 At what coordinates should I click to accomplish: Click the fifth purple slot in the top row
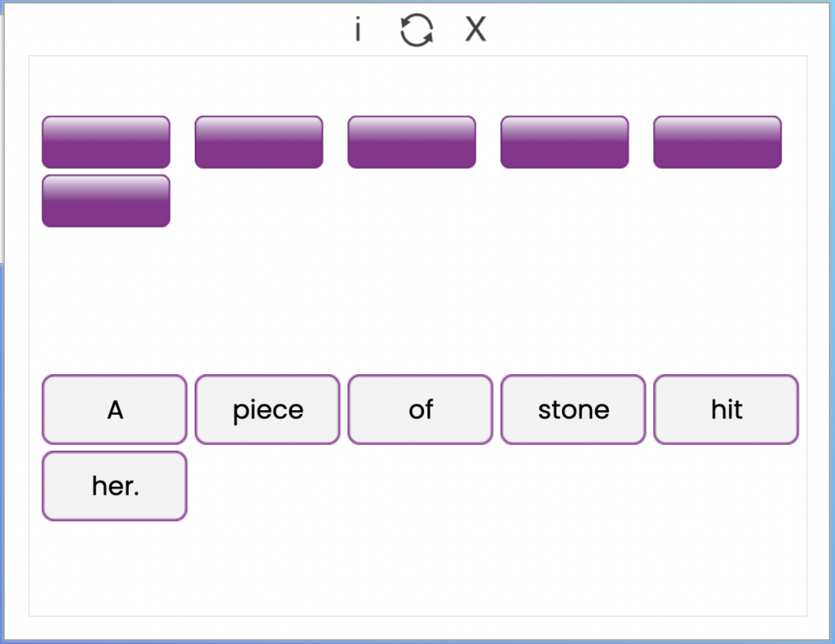click(x=718, y=142)
